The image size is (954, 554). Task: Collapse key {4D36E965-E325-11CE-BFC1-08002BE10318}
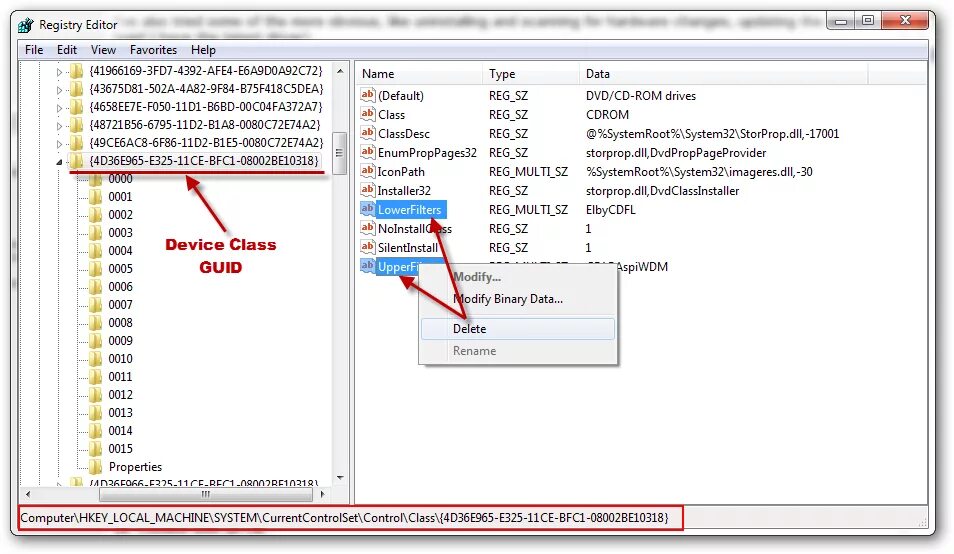click(x=59, y=162)
